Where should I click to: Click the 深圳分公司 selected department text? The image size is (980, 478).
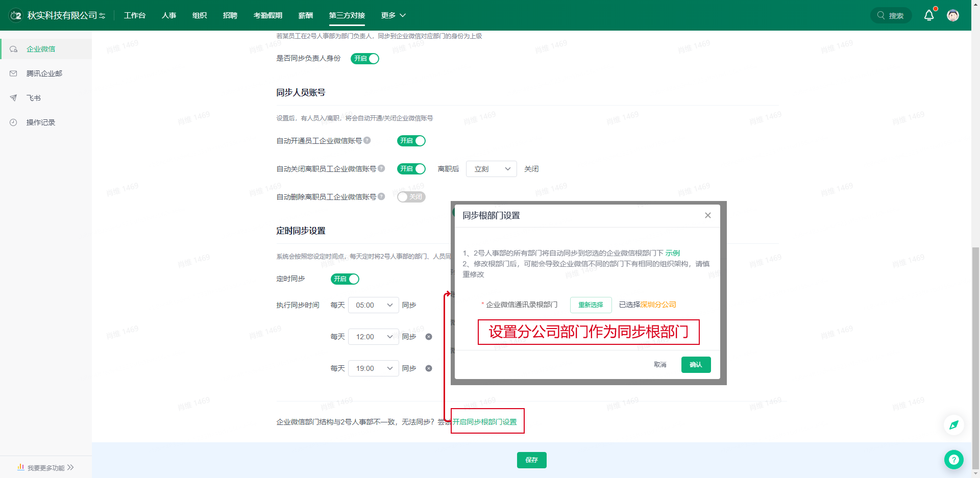tap(658, 305)
